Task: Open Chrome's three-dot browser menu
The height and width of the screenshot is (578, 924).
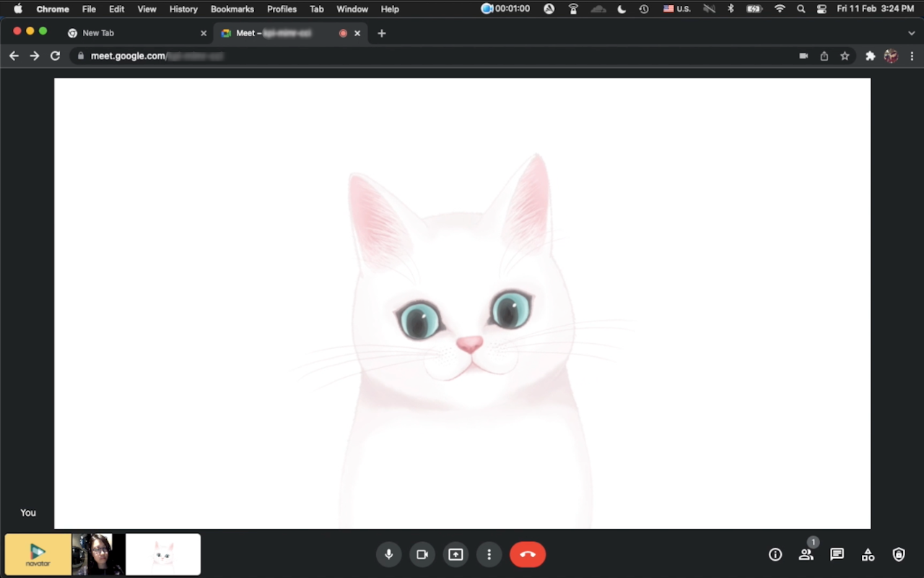Action: (912, 56)
